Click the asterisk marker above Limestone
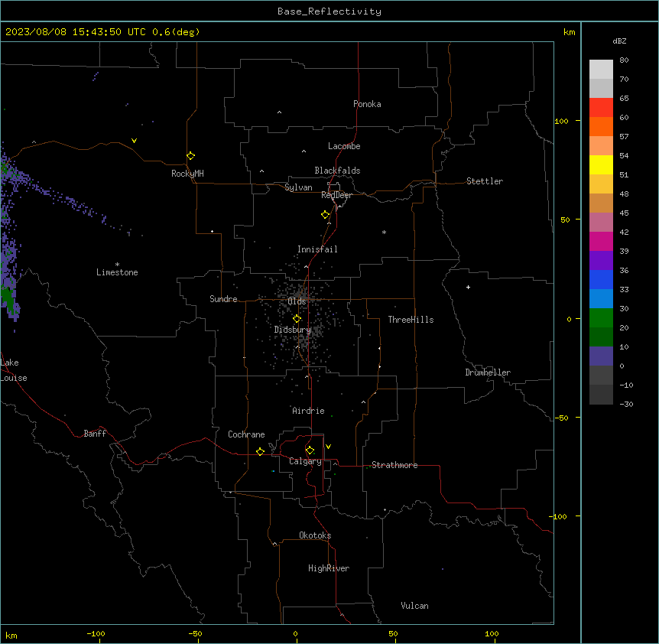Viewport: 659px width, 644px height. 117,264
